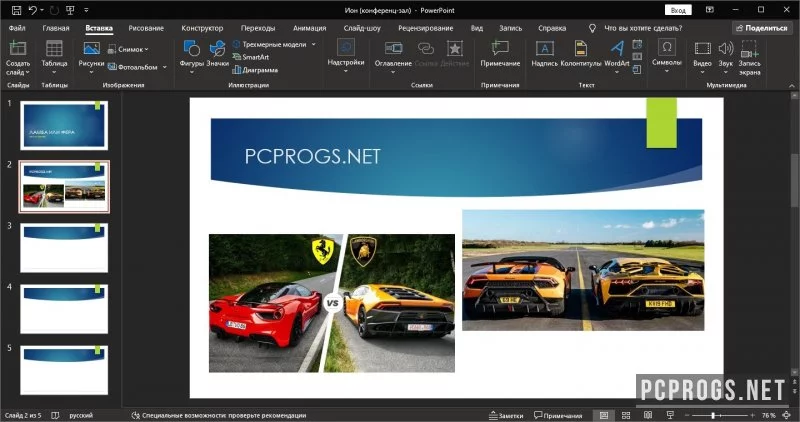This screenshot has height=422, width=800.
Task: Start slideshow from the quick access toolbar
Action: 70,10
